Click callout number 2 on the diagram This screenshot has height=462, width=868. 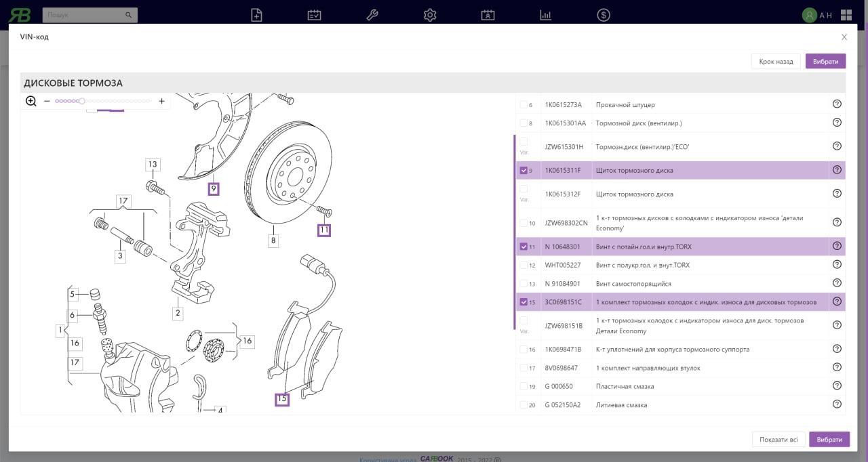[x=178, y=313]
